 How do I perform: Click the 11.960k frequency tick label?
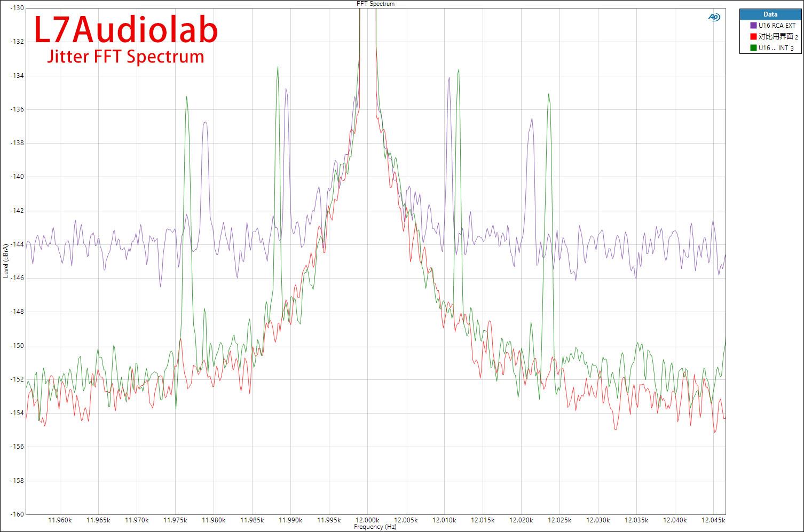(60, 520)
